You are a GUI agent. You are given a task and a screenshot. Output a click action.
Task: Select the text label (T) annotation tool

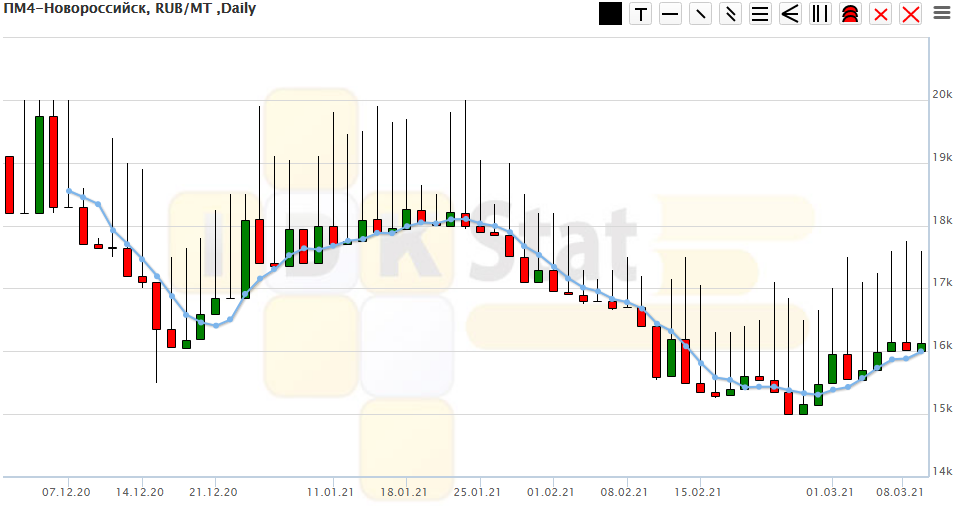coord(640,14)
